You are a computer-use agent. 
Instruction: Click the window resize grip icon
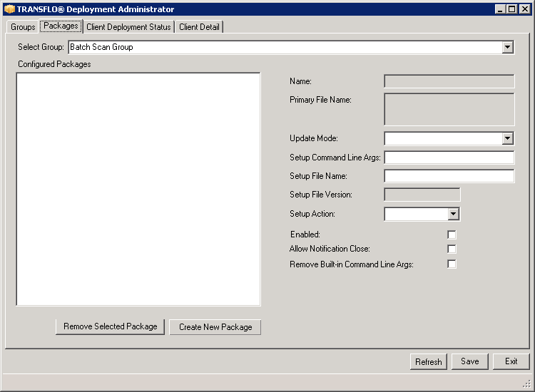pos(527,384)
